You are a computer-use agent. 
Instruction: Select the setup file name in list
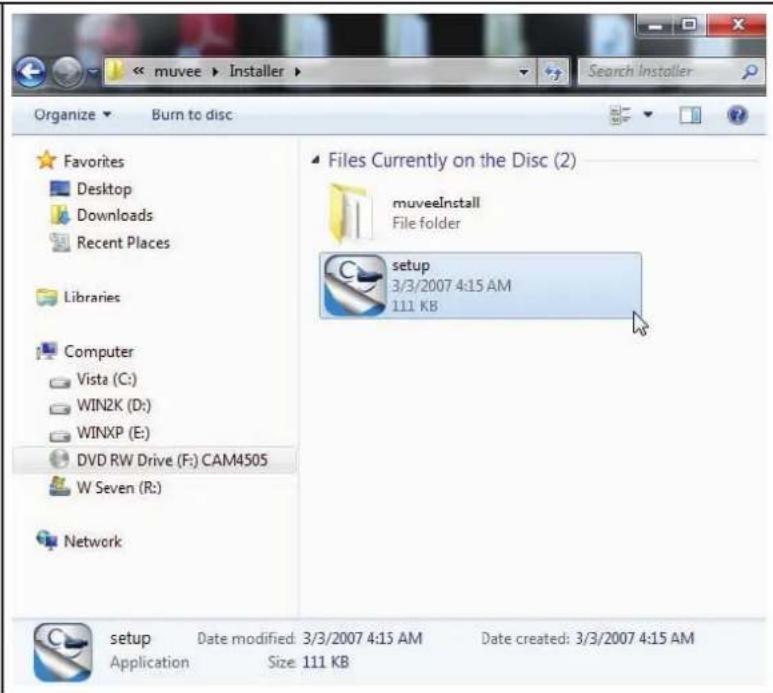411,266
